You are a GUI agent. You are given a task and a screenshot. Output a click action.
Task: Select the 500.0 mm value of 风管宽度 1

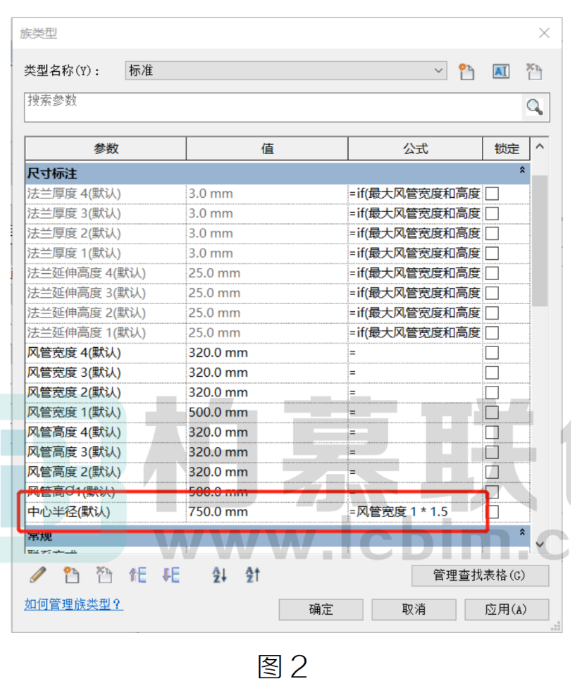[x=218, y=412]
